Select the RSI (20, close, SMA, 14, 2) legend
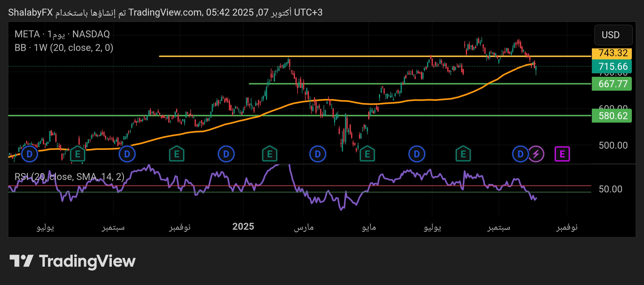 click(x=70, y=176)
